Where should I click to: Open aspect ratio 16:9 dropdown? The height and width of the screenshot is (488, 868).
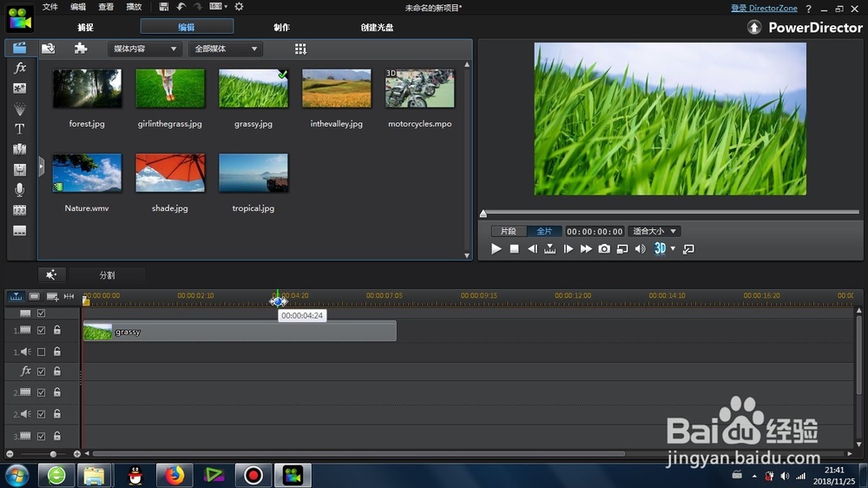219,7
